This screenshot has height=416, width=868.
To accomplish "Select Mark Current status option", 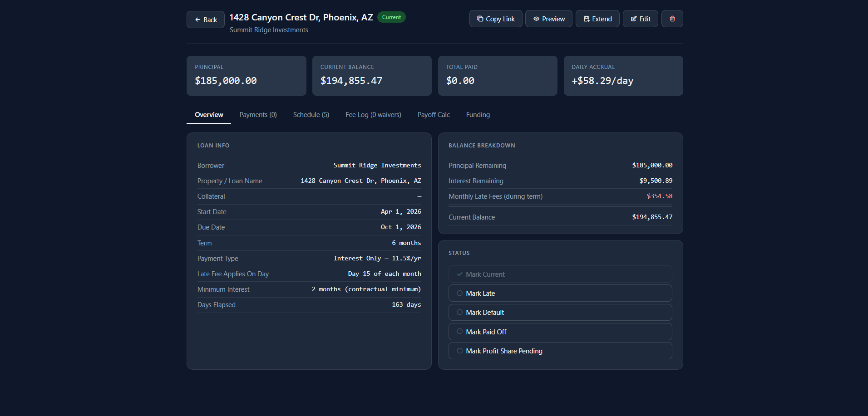I will pos(560,274).
